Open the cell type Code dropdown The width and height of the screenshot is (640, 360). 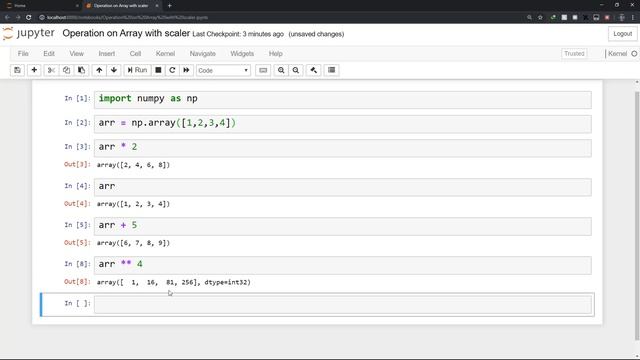pyautogui.click(x=223, y=71)
